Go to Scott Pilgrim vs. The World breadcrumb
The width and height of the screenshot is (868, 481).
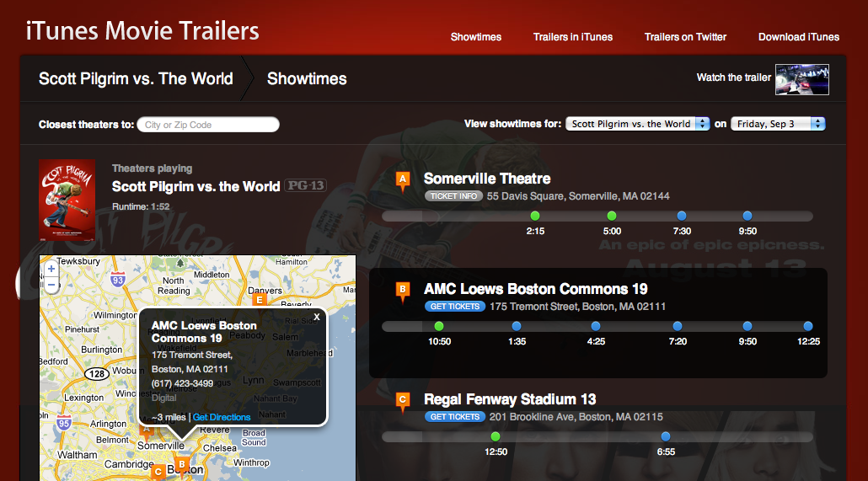(136, 78)
